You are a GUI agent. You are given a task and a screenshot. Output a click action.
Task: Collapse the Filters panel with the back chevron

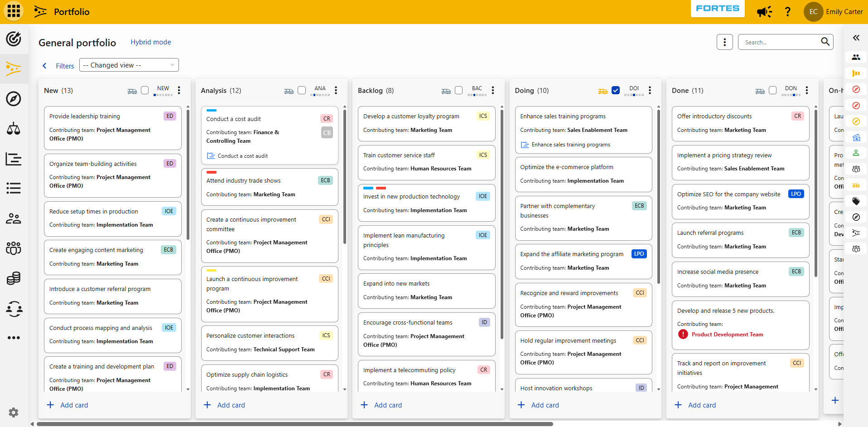44,66
